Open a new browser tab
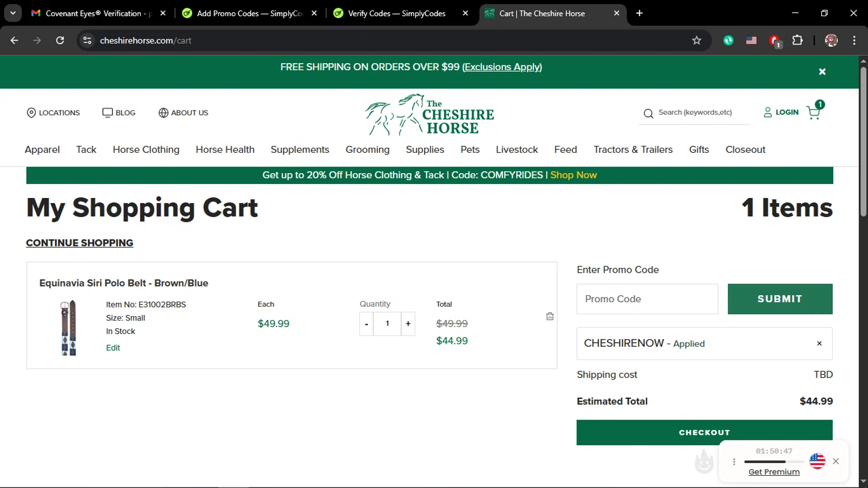Image resolution: width=868 pixels, height=488 pixels. 639,13
